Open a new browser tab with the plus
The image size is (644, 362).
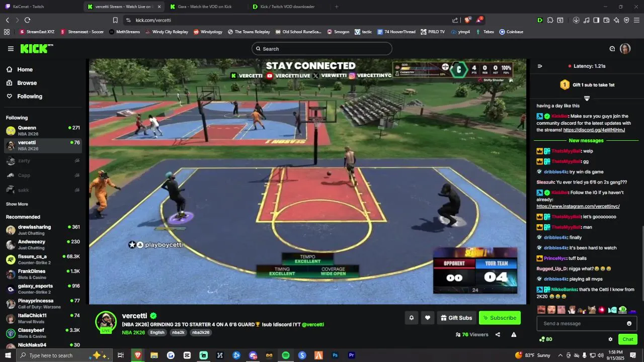(x=337, y=7)
